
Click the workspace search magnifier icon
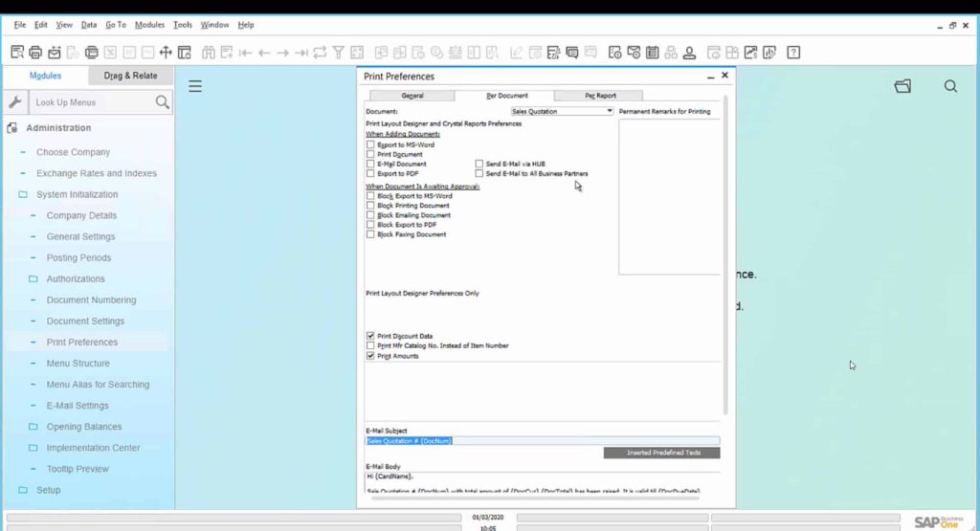click(x=950, y=86)
